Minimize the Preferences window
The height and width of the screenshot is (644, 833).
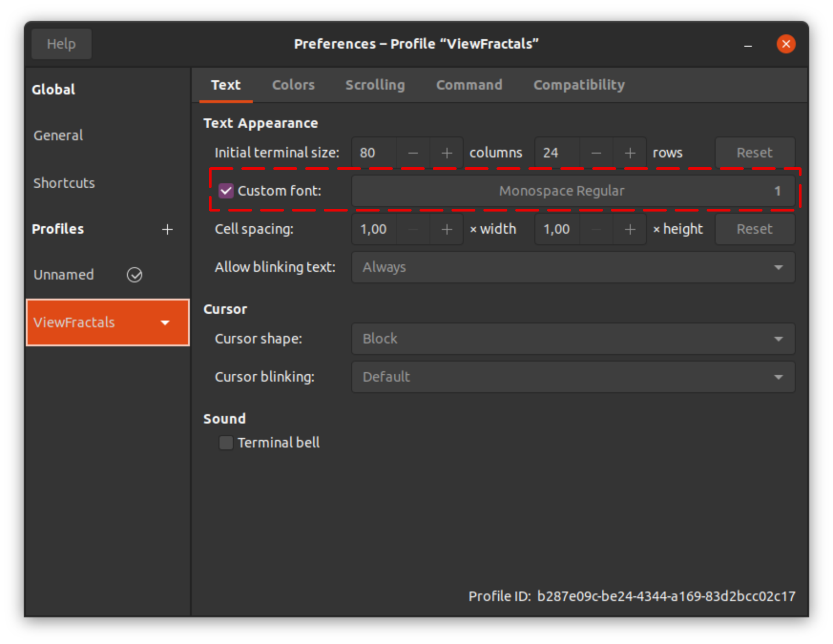(748, 44)
